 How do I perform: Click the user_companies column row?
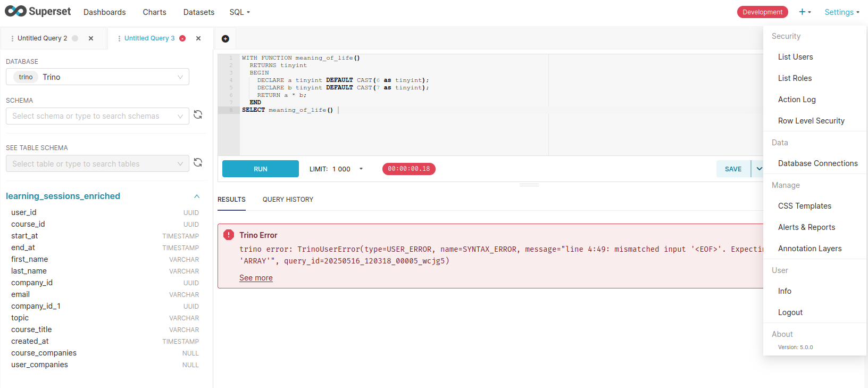tap(105, 365)
